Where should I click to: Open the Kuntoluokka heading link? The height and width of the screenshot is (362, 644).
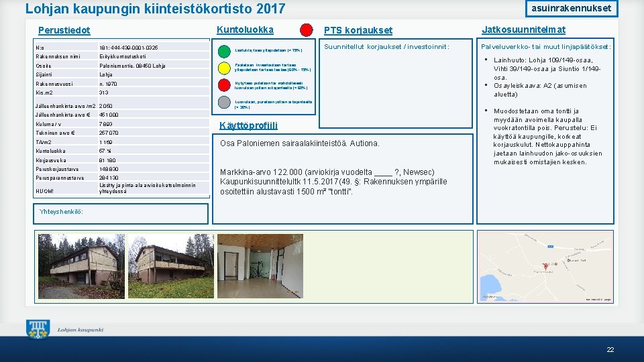click(x=245, y=29)
